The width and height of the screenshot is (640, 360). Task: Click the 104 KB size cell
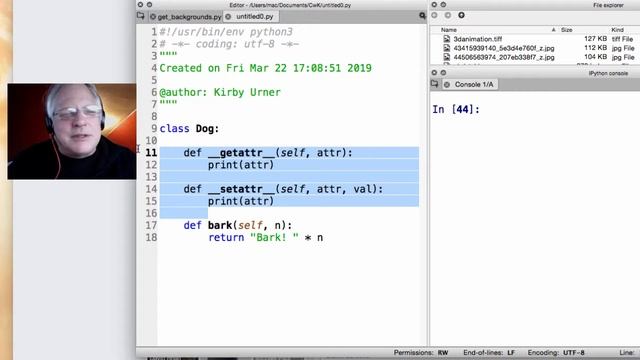click(595, 57)
